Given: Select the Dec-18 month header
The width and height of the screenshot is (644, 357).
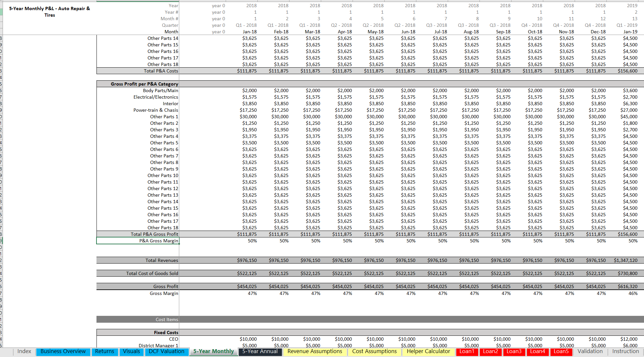Looking at the screenshot, I should pos(598,32).
